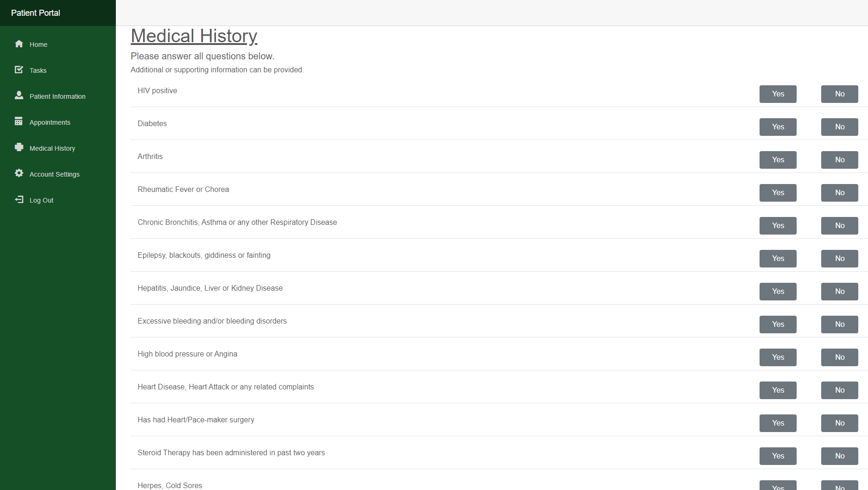The height and width of the screenshot is (490, 868).
Task: Click the Patient Information person icon
Action: coord(19,95)
